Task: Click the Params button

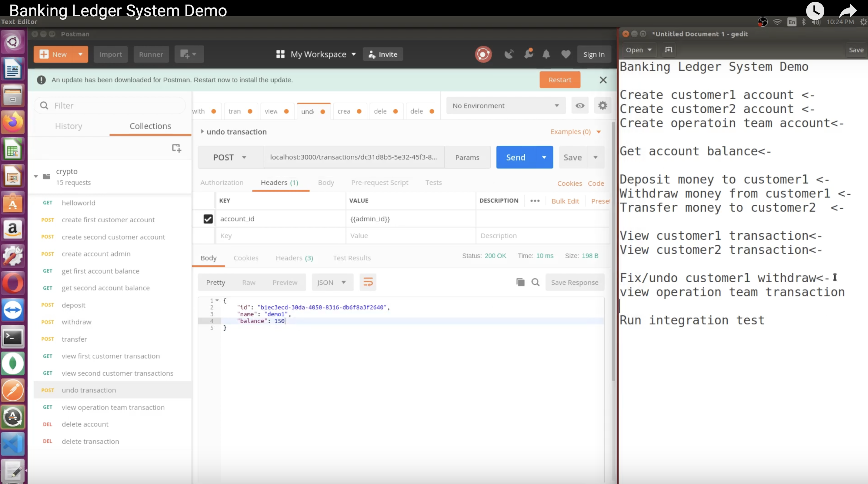Action: click(467, 157)
